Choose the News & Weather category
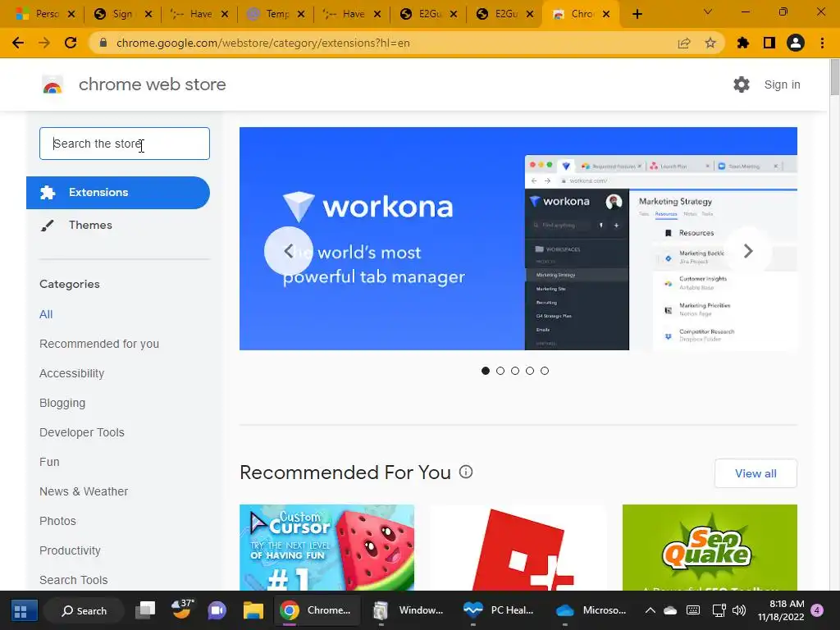This screenshot has height=630, width=840. pos(84,491)
